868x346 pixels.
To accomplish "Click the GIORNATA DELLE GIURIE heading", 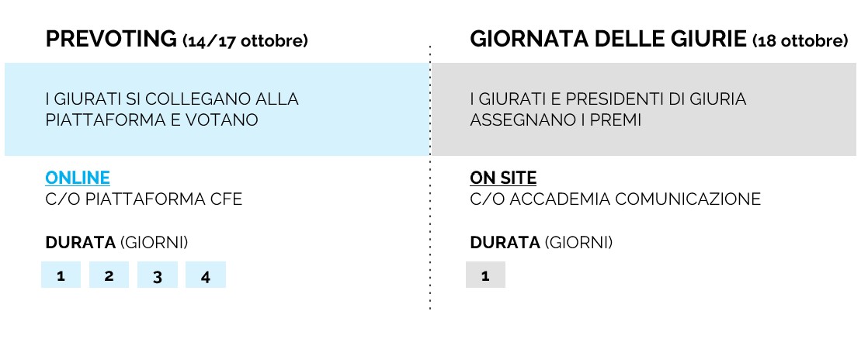I will point(608,40).
